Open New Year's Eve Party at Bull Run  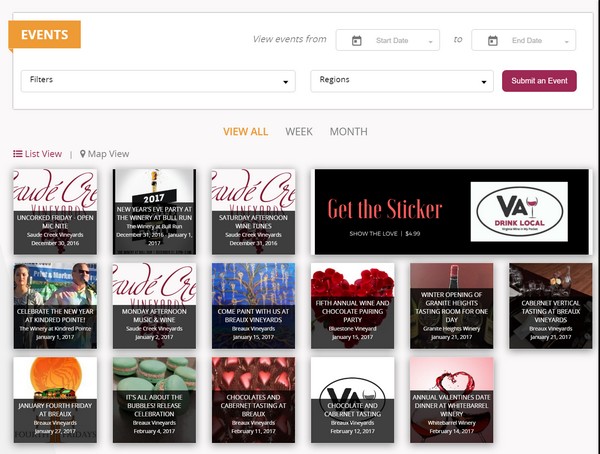pos(154,212)
